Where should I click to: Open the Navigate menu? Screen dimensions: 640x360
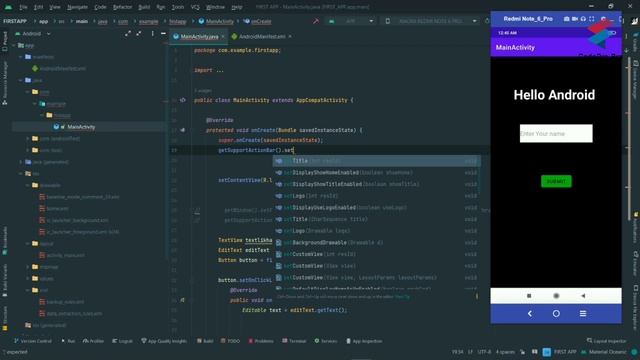77,7
